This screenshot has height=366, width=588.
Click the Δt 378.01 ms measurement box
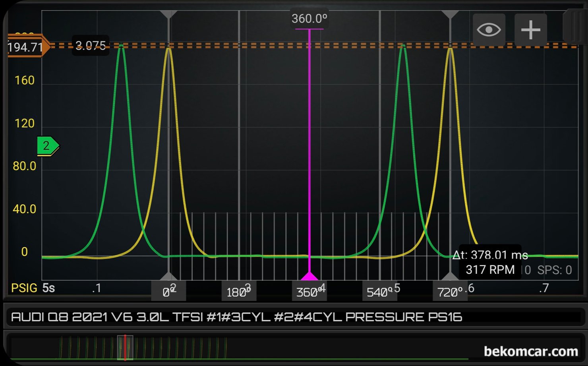491,262
